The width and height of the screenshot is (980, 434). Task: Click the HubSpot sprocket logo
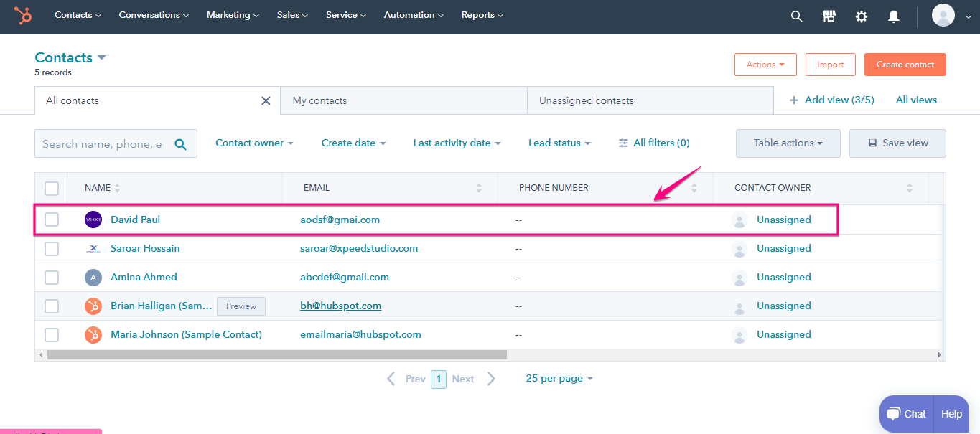[23, 15]
